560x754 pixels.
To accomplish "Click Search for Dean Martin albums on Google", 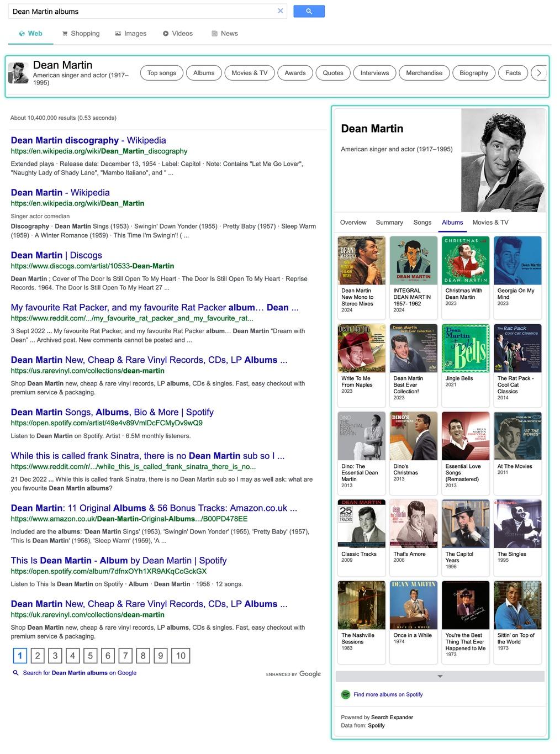I will coord(80,673).
